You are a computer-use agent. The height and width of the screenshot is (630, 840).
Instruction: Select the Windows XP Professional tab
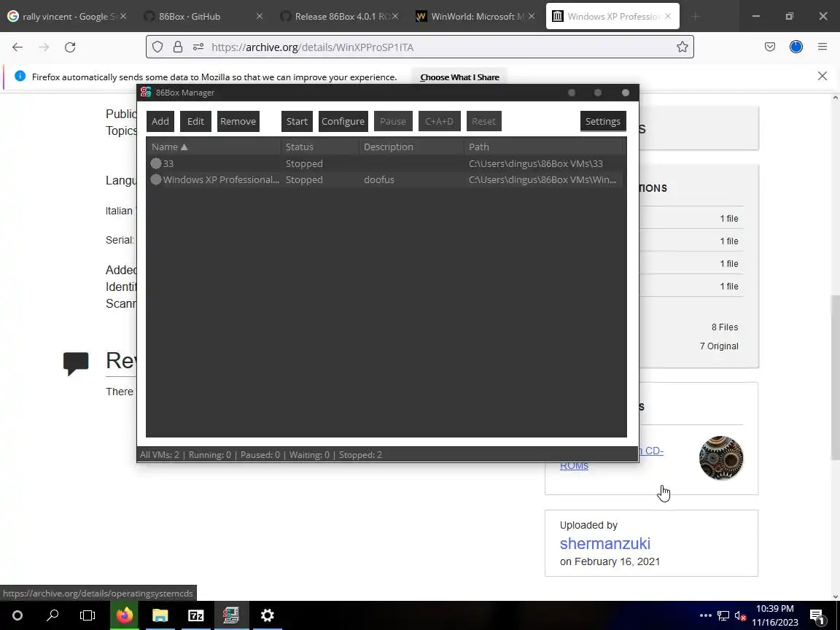[612, 17]
